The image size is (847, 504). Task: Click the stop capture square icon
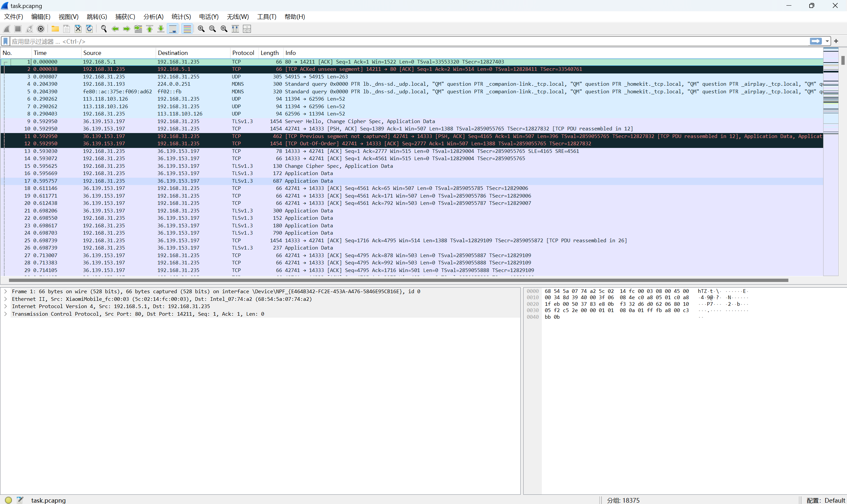(x=18, y=29)
